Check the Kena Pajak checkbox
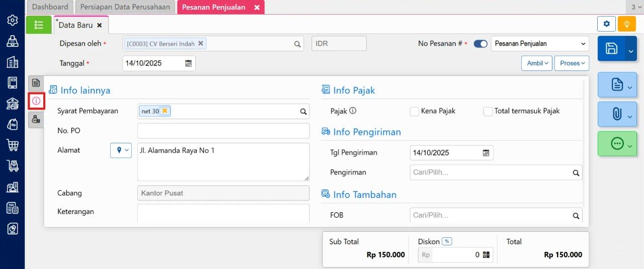 coord(415,111)
